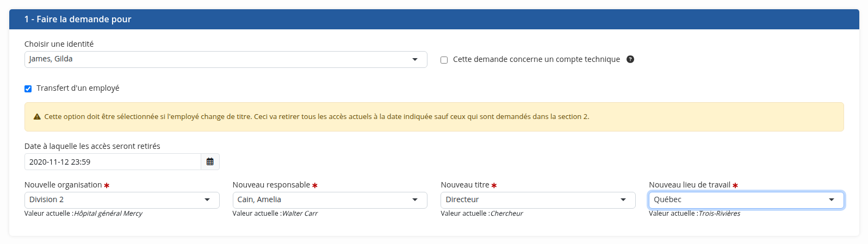The width and height of the screenshot is (868, 244).
Task: Check 'Cette demande concerne un compte technique'
Action: [444, 60]
